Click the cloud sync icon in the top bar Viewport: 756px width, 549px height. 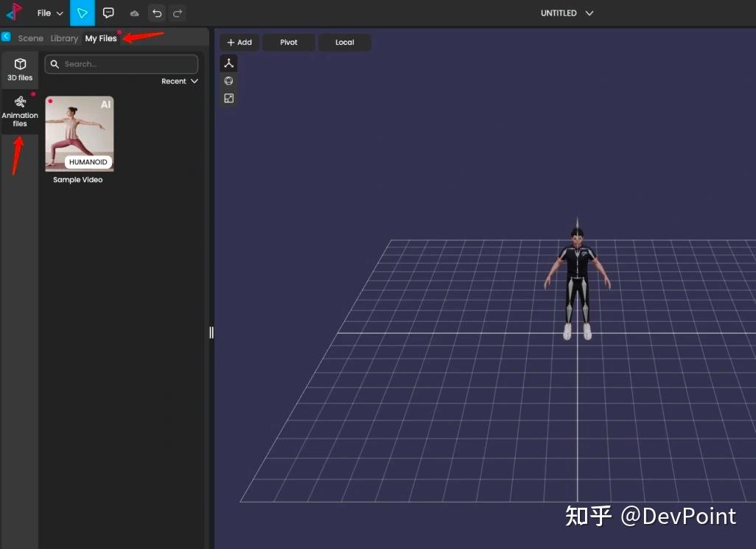[x=133, y=13]
